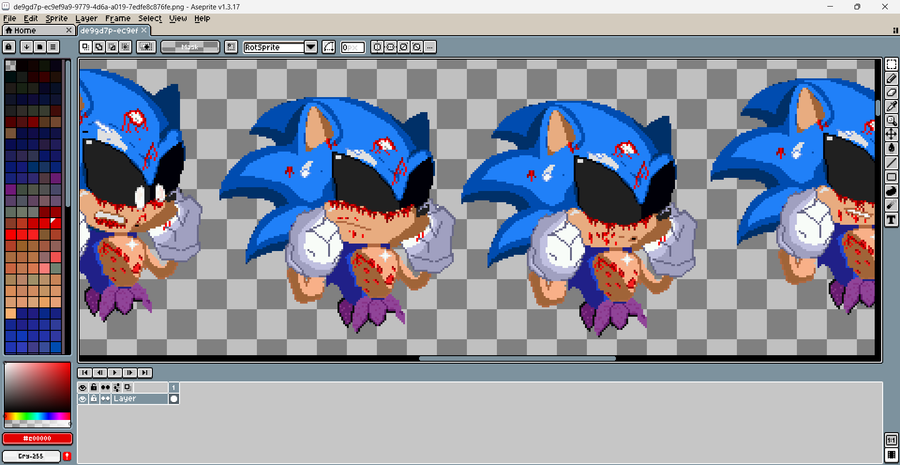Select the Paint Bucket tool
900x465 pixels.
(x=891, y=148)
